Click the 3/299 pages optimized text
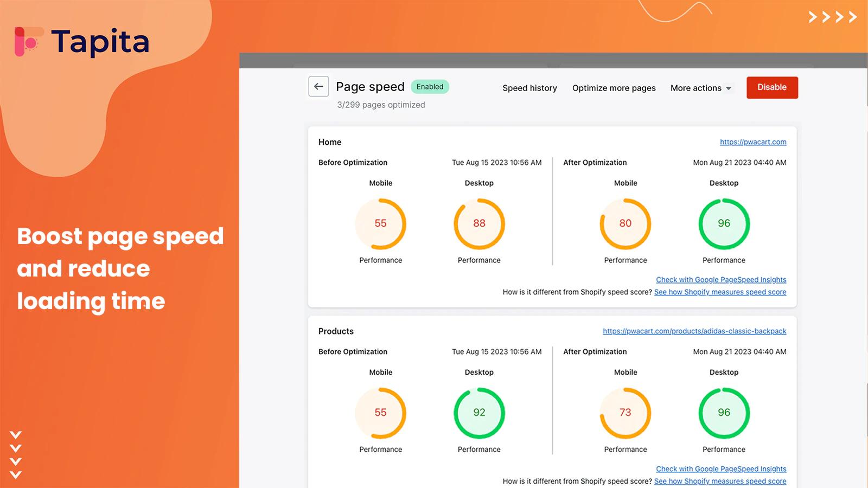This screenshot has width=868, height=488. tap(381, 105)
